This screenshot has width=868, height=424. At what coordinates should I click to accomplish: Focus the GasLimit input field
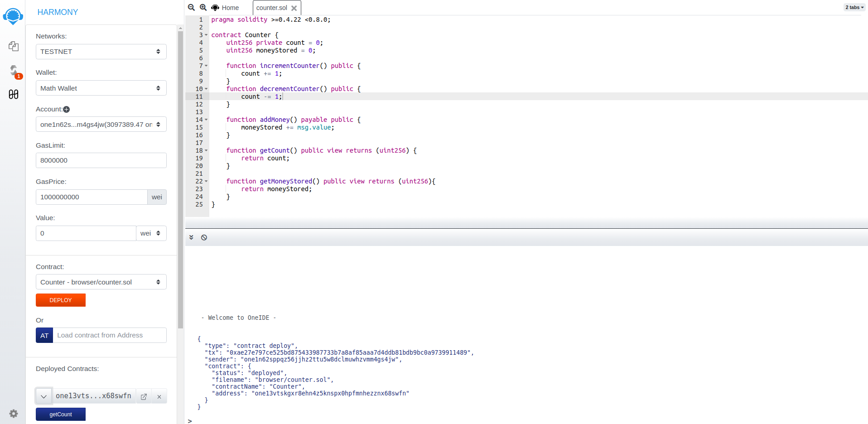point(101,160)
